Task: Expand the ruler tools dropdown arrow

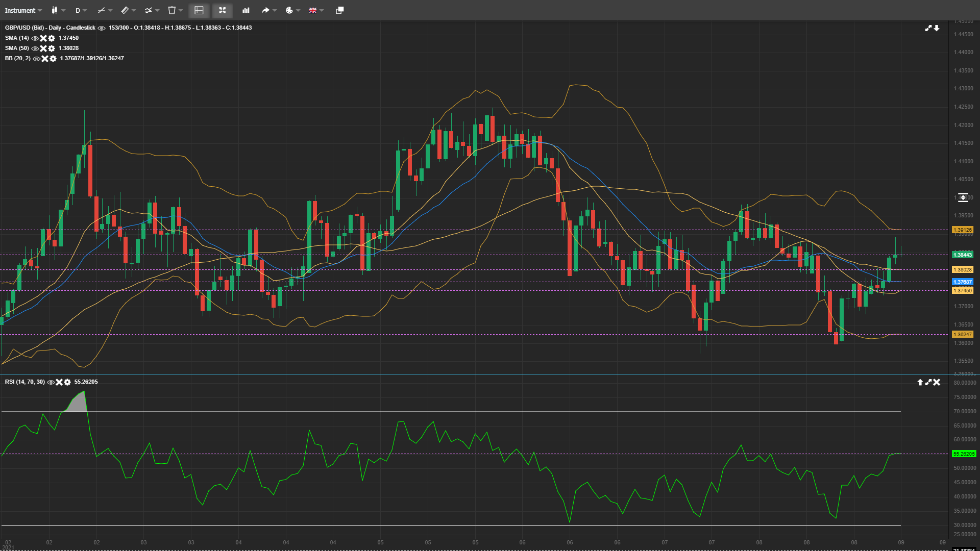Action: 134,10
